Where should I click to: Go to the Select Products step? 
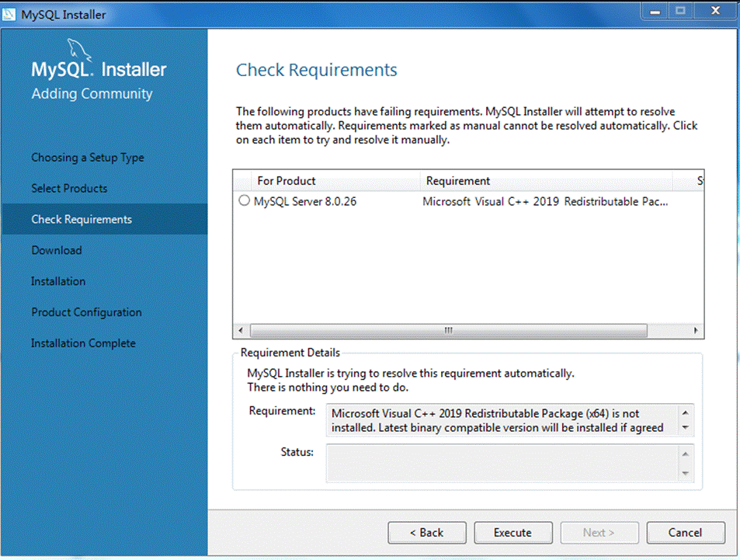(x=69, y=189)
